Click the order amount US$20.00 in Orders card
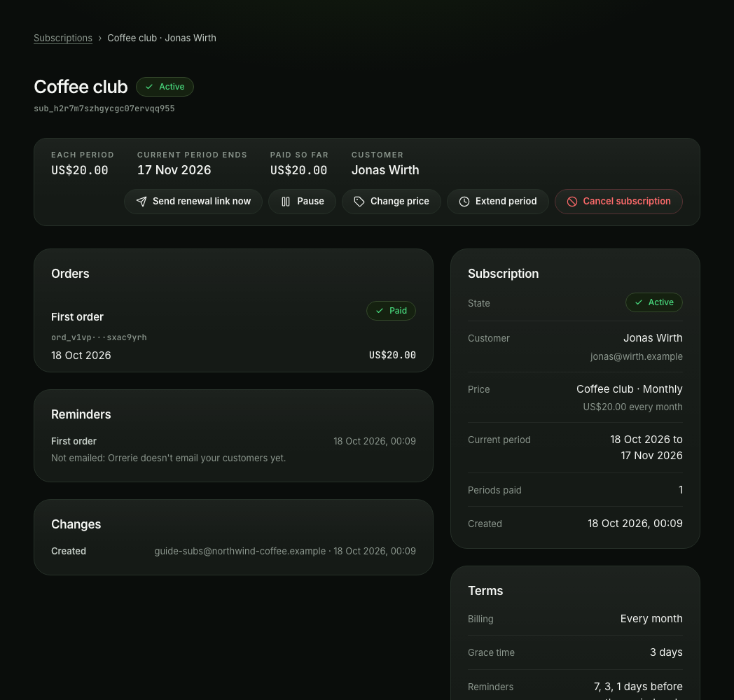The image size is (734, 700). click(392, 355)
